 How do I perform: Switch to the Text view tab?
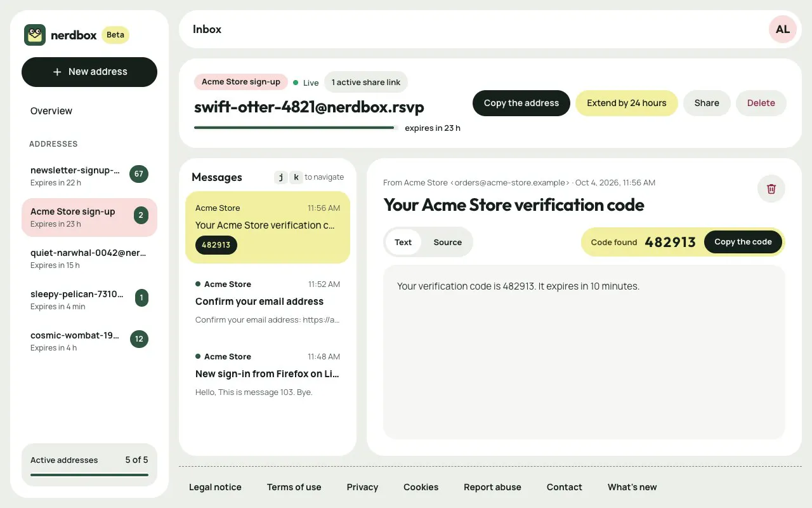point(403,242)
